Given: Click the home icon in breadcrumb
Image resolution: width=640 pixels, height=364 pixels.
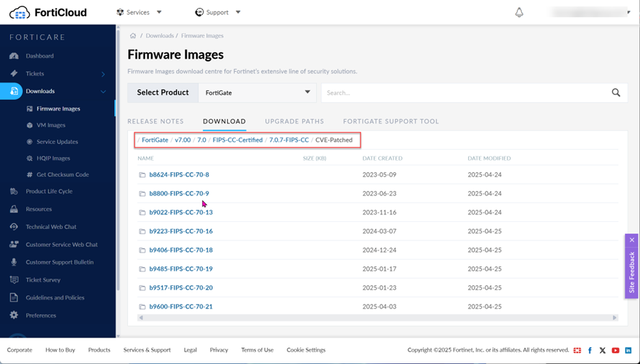Looking at the screenshot, I should [133, 36].
